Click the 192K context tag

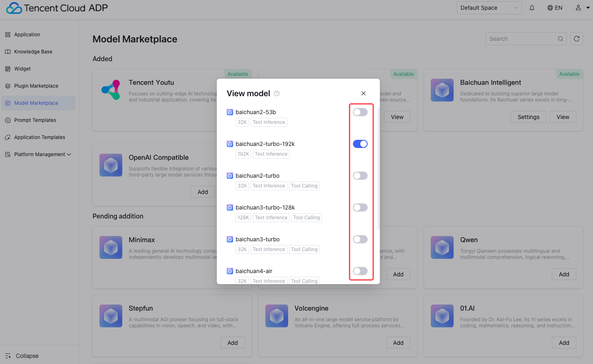(x=243, y=154)
